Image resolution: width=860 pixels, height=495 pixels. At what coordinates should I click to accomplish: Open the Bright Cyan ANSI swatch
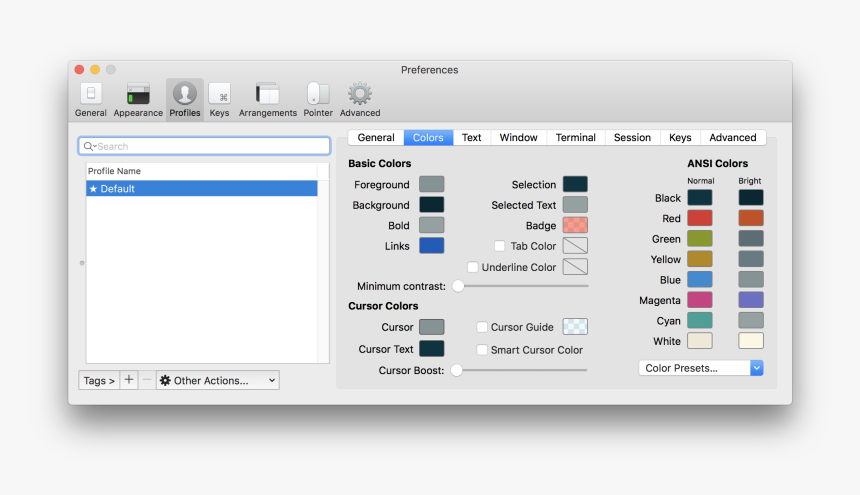751,320
